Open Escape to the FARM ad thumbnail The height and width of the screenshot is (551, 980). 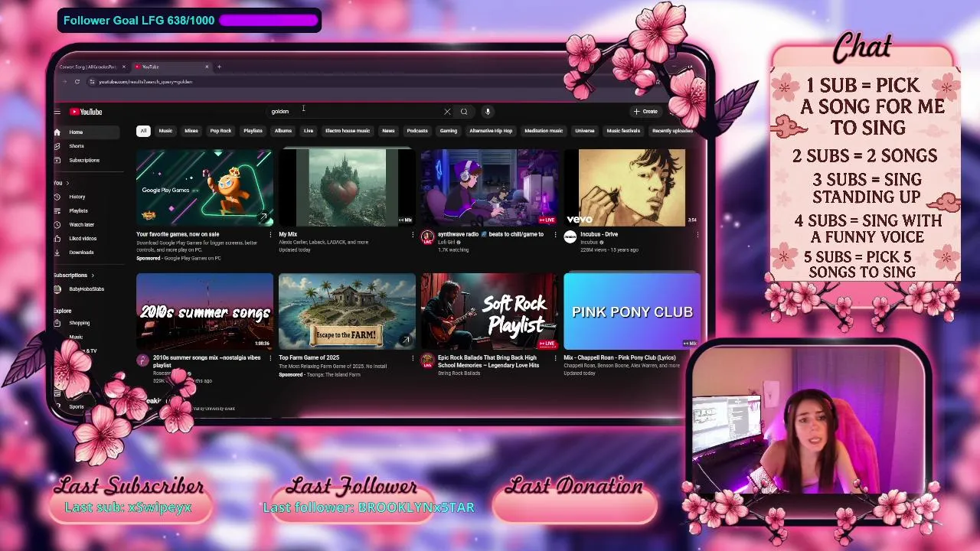(x=347, y=311)
